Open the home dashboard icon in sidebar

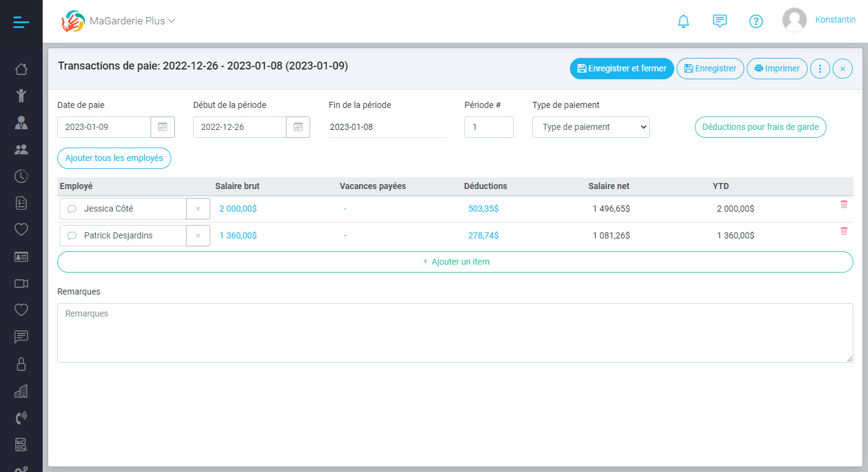pyautogui.click(x=21, y=69)
